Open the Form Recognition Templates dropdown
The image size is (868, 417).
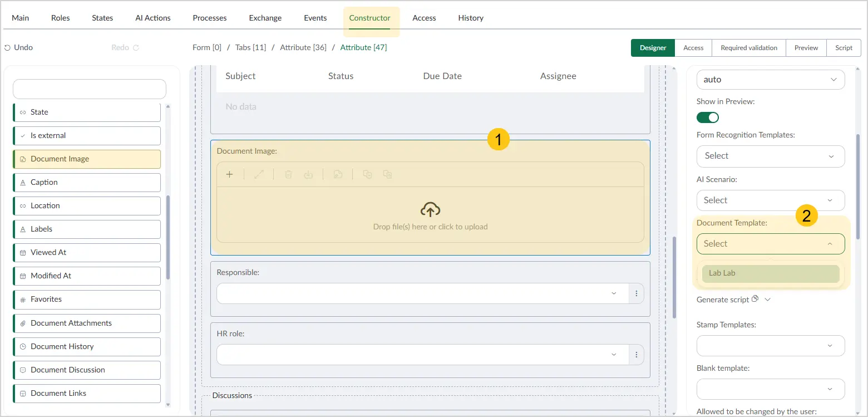pyautogui.click(x=771, y=156)
